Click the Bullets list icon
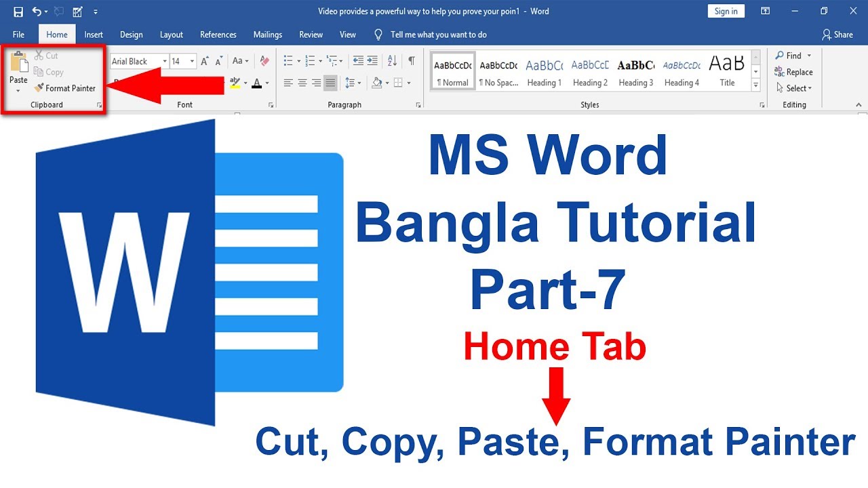The width and height of the screenshot is (868, 488). click(x=288, y=61)
